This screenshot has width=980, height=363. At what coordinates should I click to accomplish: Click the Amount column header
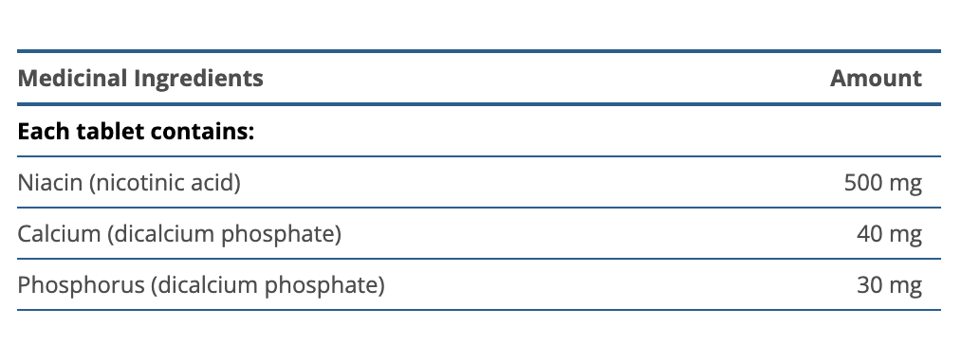click(x=876, y=79)
